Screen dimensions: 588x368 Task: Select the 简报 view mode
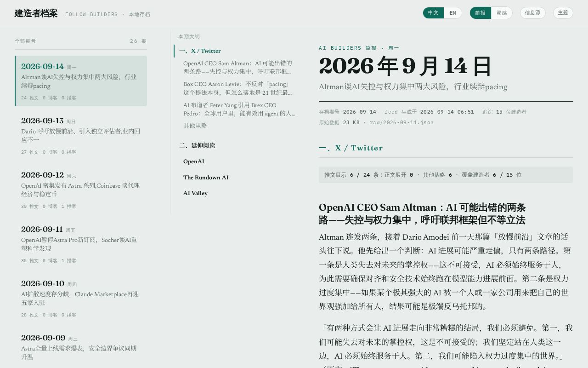coord(480,13)
